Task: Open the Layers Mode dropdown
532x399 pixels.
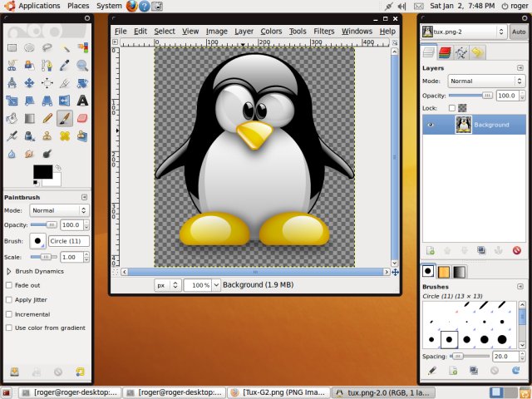Action: (485, 81)
